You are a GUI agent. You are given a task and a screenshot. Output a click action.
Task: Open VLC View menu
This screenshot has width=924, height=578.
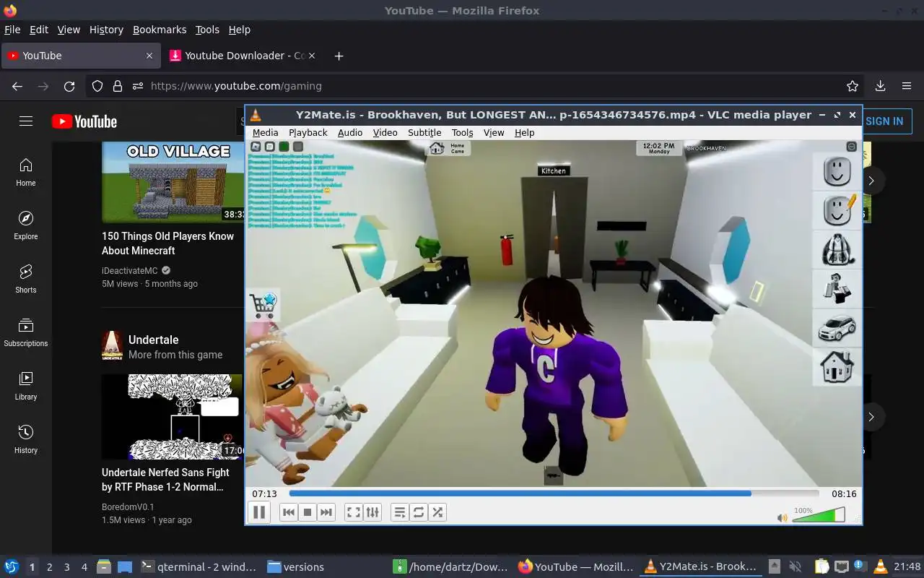(494, 132)
